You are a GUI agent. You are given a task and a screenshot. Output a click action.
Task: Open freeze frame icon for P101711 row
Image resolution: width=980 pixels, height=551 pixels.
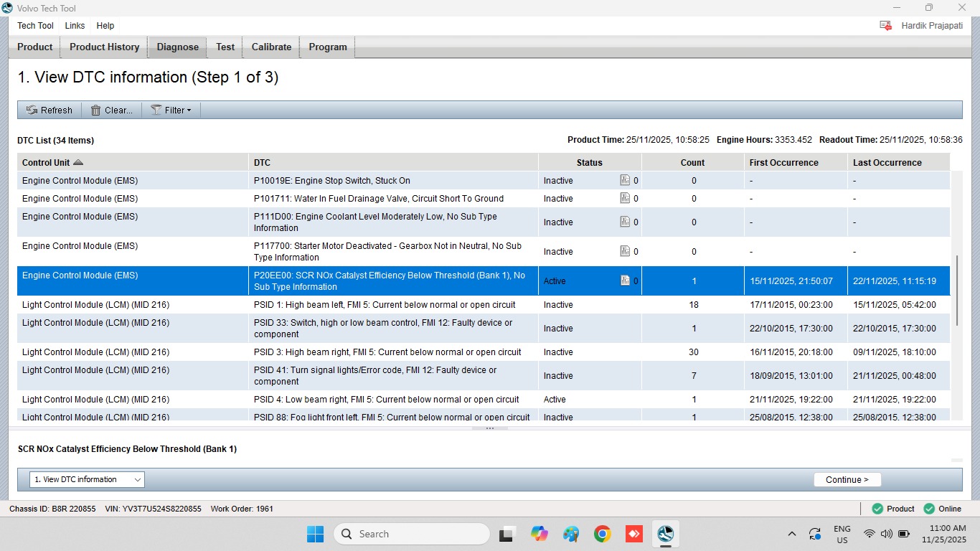click(x=625, y=199)
